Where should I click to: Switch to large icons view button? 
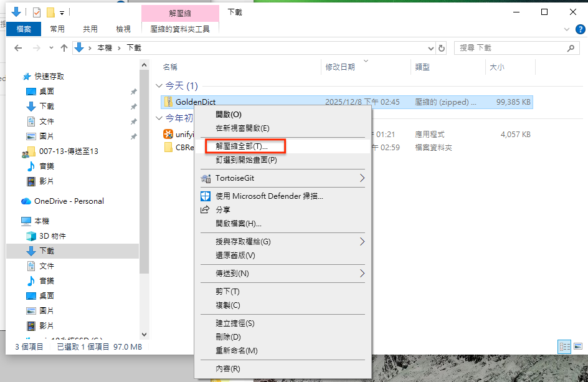[x=578, y=346]
